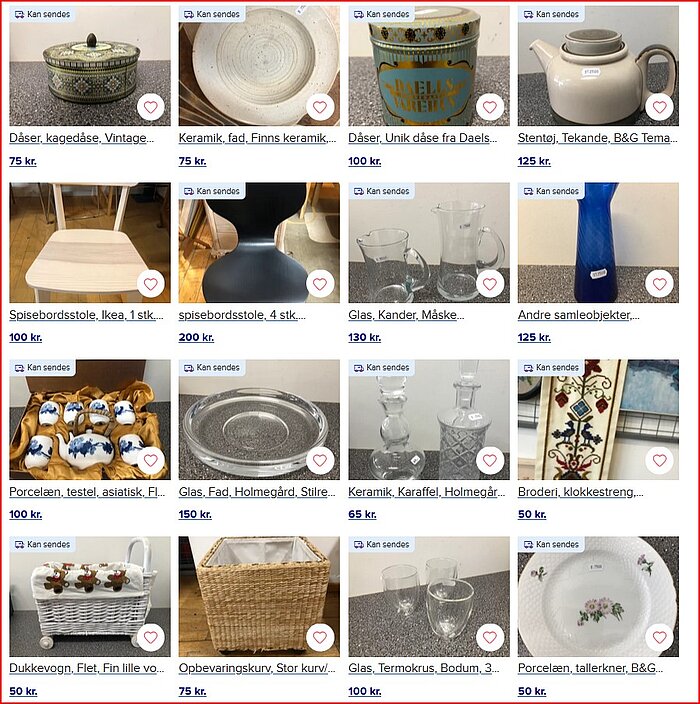
Task: Open 'Glas, Termokrus, Bodum' listing title
Action: tap(424, 668)
